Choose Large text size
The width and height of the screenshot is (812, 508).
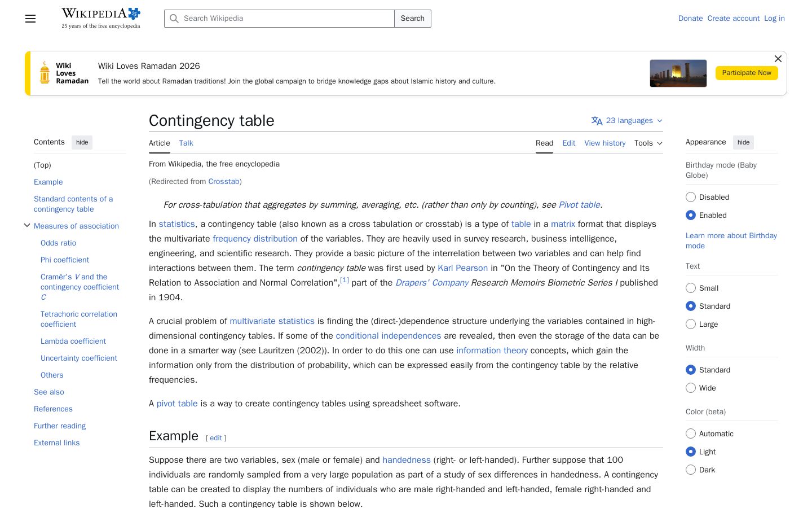click(x=691, y=324)
